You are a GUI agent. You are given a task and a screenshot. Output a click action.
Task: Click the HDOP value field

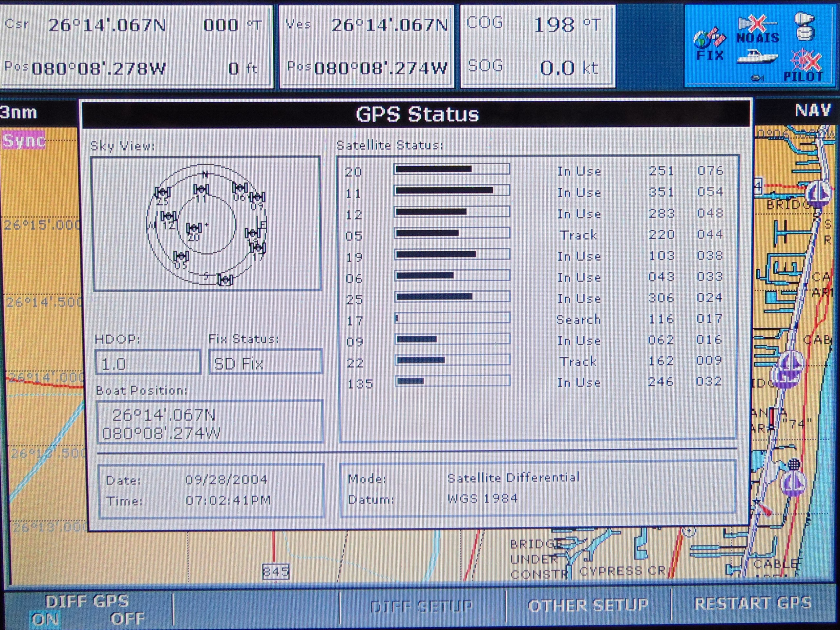coord(148,363)
